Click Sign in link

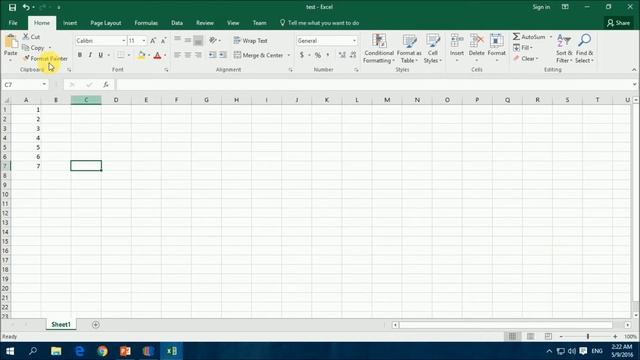(x=541, y=7)
